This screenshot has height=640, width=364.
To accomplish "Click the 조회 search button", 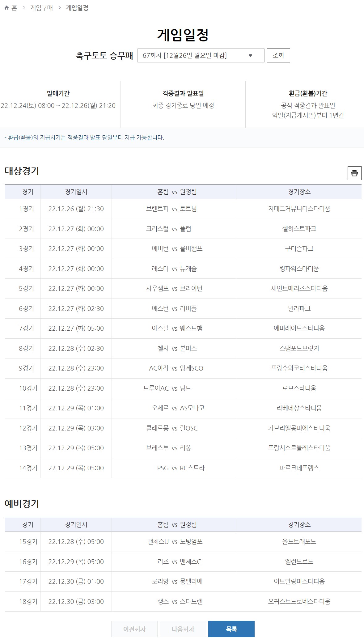I will pyautogui.click(x=278, y=56).
